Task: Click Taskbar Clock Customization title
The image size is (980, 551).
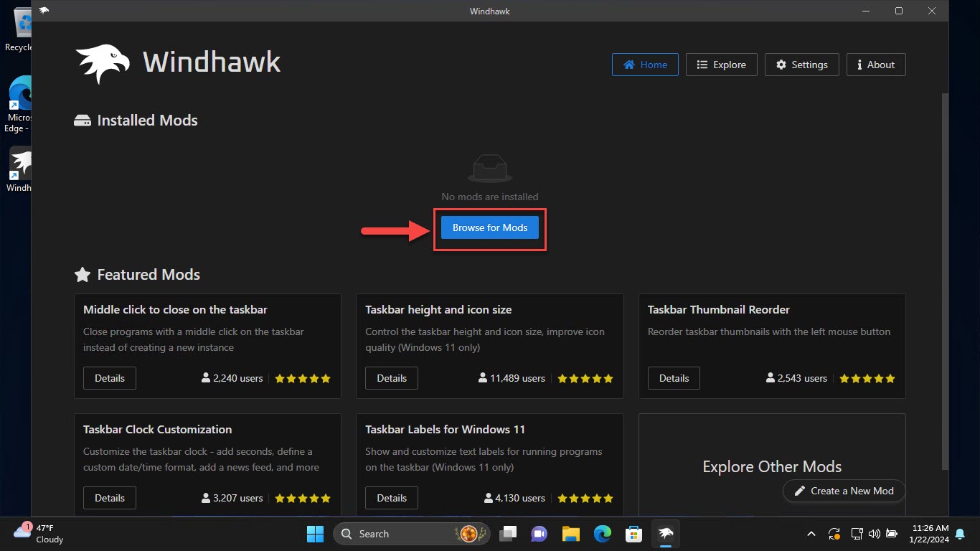Action: 157,430
